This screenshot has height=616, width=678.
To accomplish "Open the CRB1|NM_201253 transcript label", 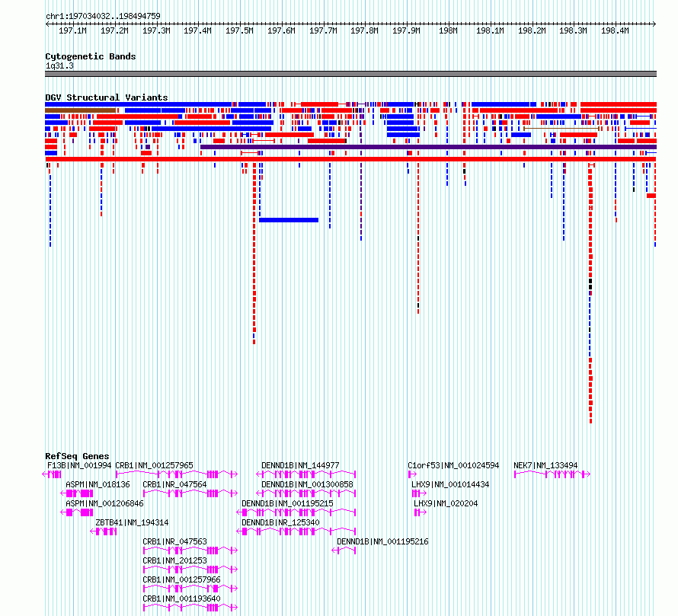I will [x=174, y=560].
